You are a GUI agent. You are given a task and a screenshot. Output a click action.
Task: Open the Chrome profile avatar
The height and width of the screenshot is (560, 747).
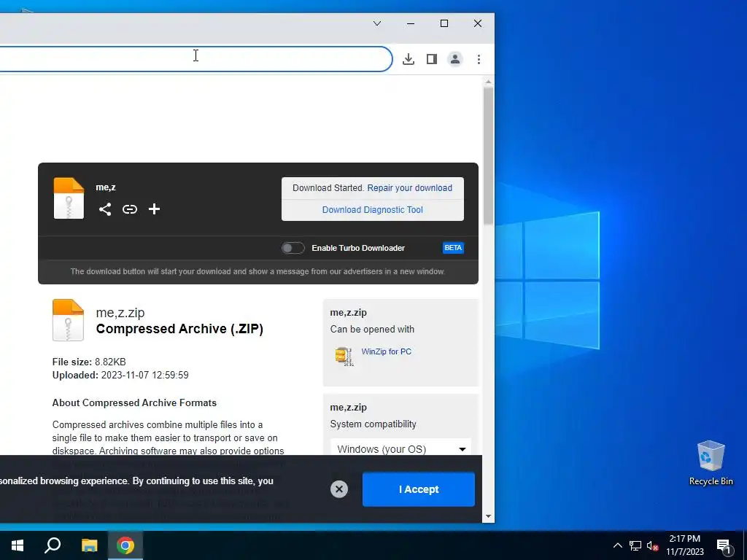point(455,59)
